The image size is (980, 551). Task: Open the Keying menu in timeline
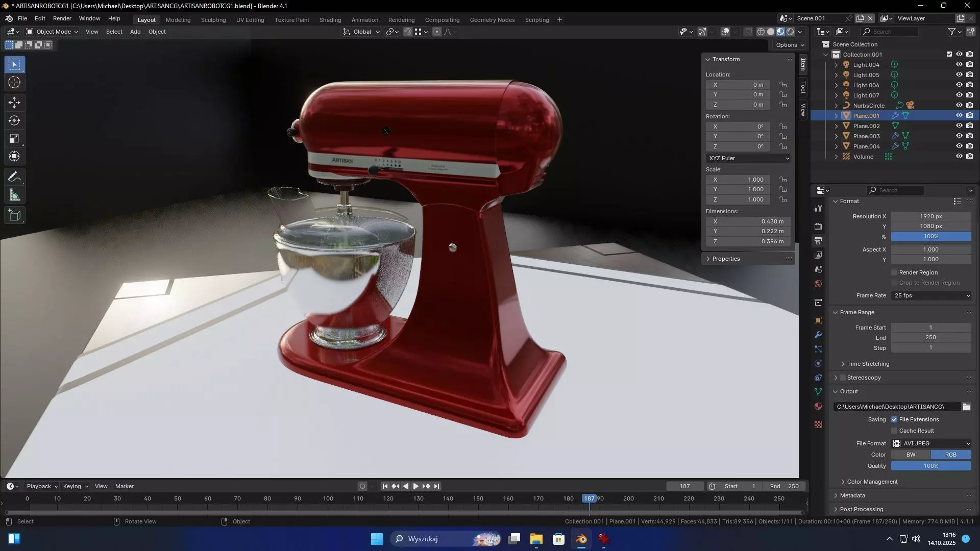click(76, 486)
